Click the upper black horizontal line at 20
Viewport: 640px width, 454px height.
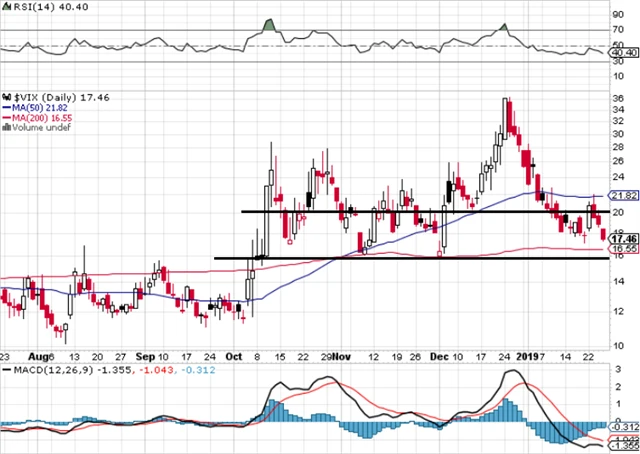[x=400, y=211]
